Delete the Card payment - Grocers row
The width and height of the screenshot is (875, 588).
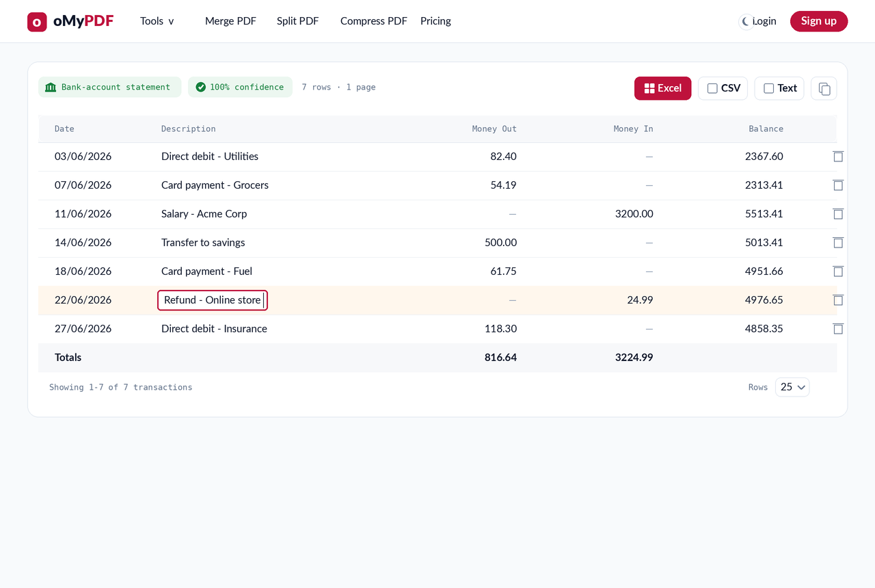838,185
